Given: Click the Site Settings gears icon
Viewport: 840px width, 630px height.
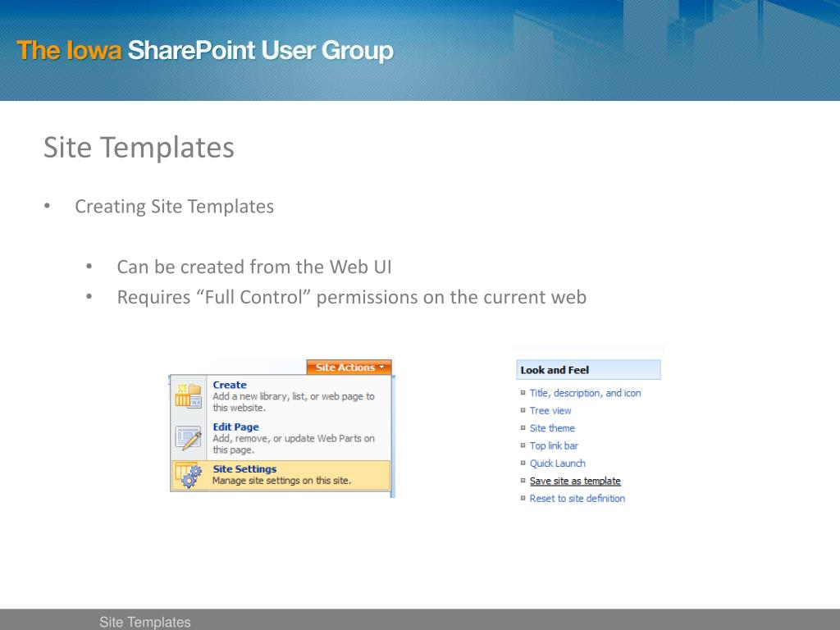Looking at the screenshot, I should [x=188, y=475].
